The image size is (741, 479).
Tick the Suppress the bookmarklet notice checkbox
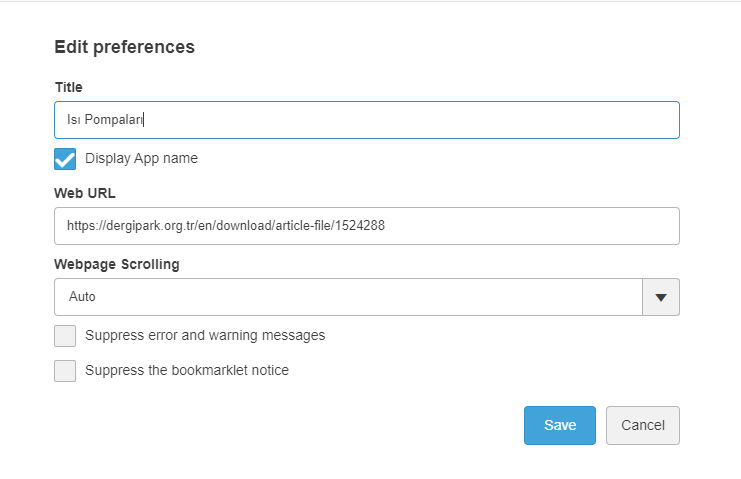[x=65, y=371]
